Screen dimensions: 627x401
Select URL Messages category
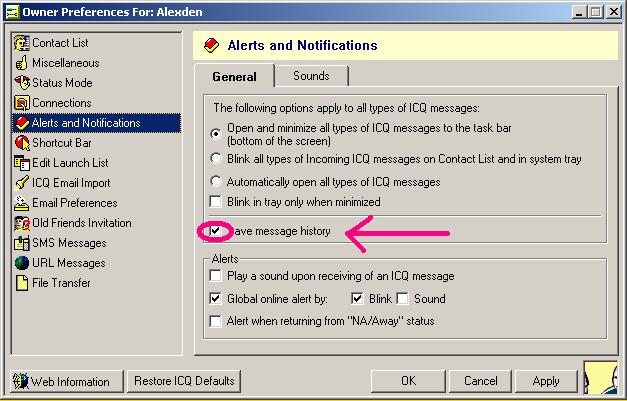coord(68,263)
